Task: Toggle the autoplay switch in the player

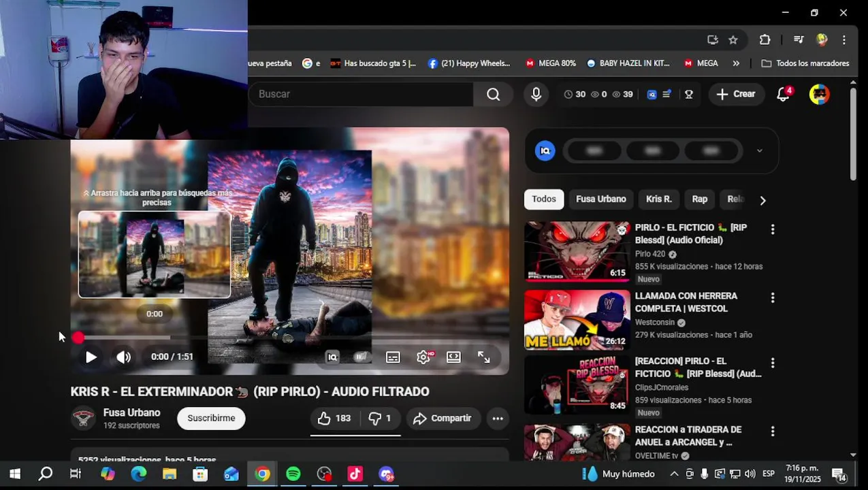Action: (x=361, y=357)
